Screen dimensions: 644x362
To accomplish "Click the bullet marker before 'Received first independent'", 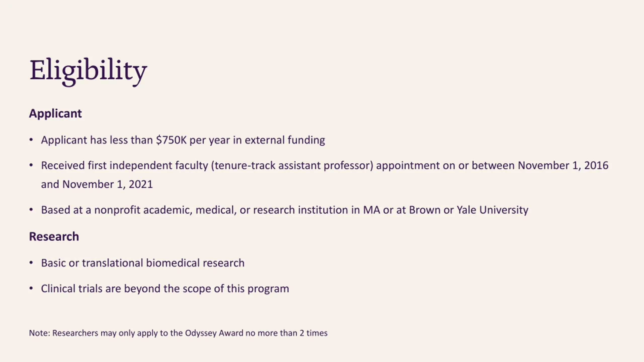I will 31,165.
